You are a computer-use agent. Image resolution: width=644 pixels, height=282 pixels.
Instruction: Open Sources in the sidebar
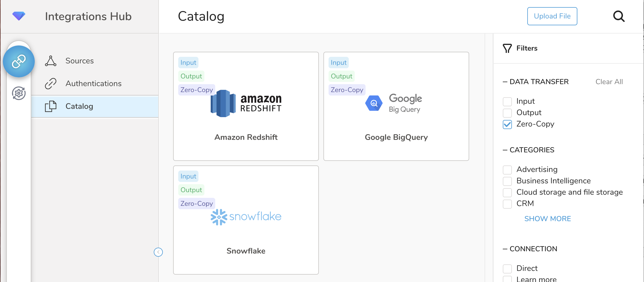[79, 61]
